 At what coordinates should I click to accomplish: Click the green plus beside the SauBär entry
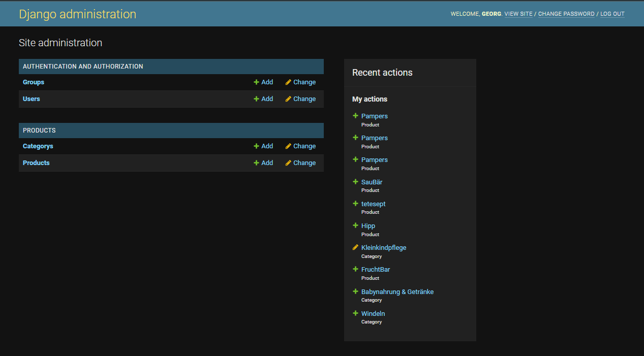[355, 182]
